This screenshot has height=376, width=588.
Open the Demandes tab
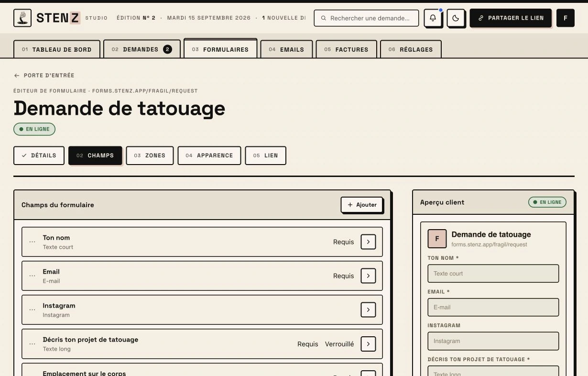(142, 49)
